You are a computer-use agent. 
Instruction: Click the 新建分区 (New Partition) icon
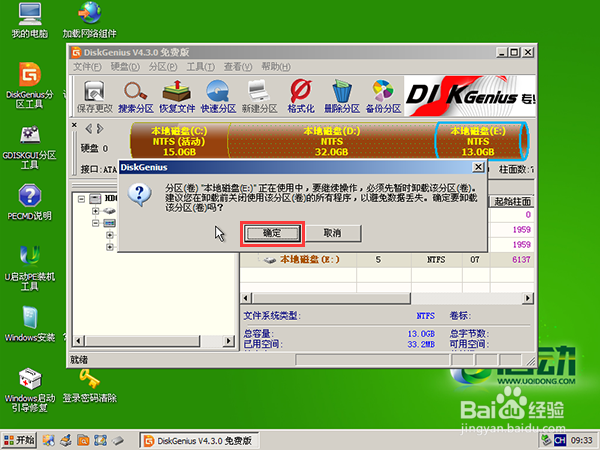[x=259, y=97]
